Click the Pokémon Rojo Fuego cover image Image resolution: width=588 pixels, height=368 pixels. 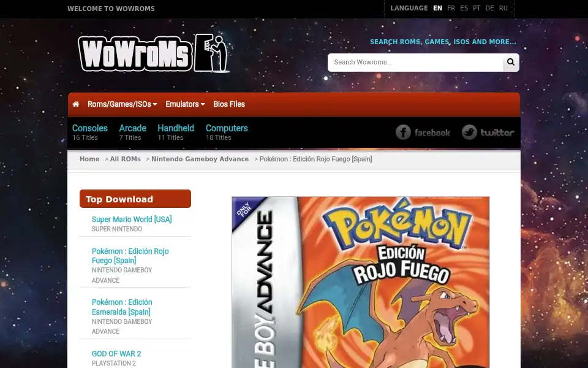pyautogui.click(x=360, y=282)
